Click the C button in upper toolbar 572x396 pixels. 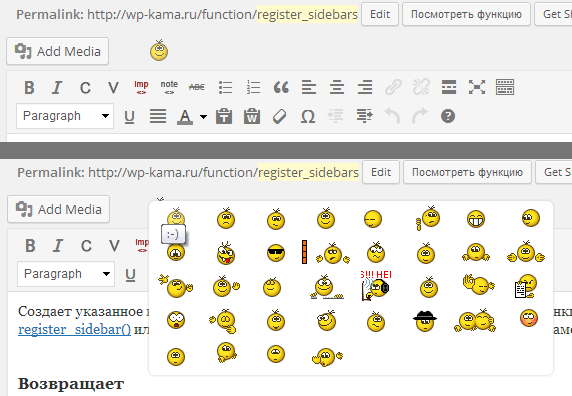[85, 88]
